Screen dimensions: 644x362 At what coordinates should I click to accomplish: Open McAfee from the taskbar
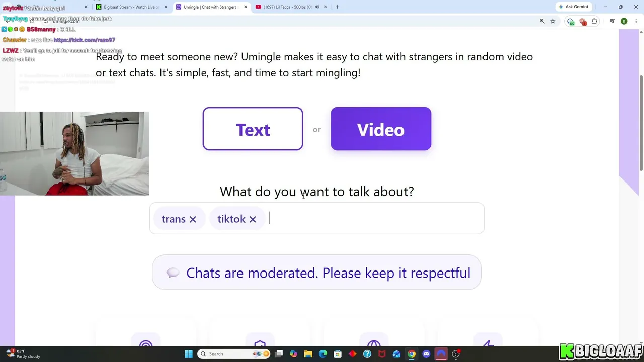(x=382, y=354)
